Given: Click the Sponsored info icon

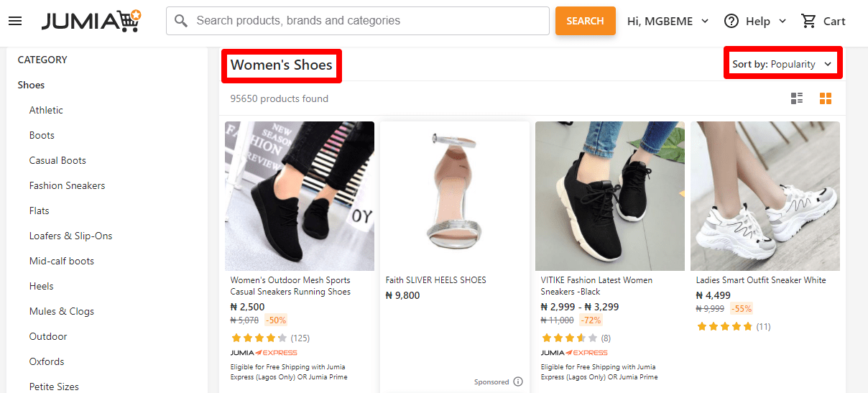Looking at the screenshot, I should tap(518, 382).
